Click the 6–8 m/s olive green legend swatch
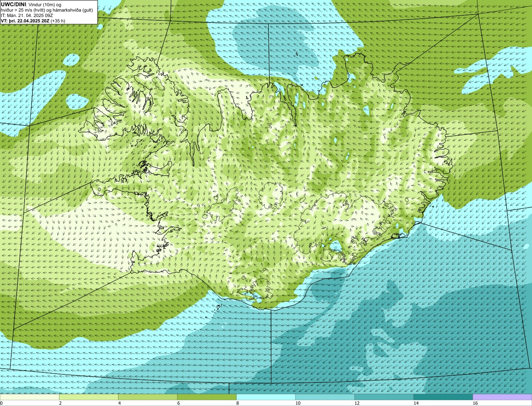532x406 pixels. tap(207, 397)
